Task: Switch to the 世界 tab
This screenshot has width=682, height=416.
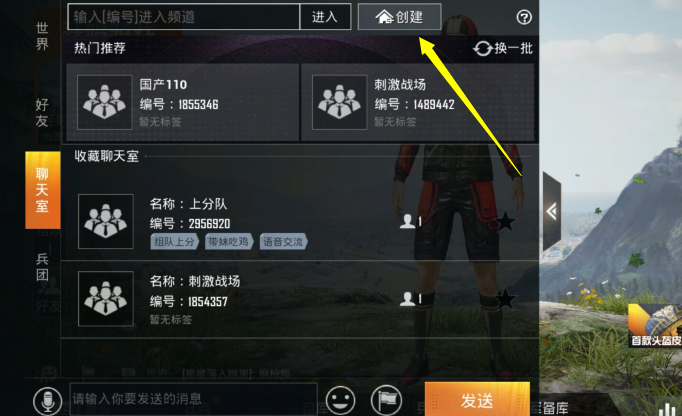Action: coord(42,36)
